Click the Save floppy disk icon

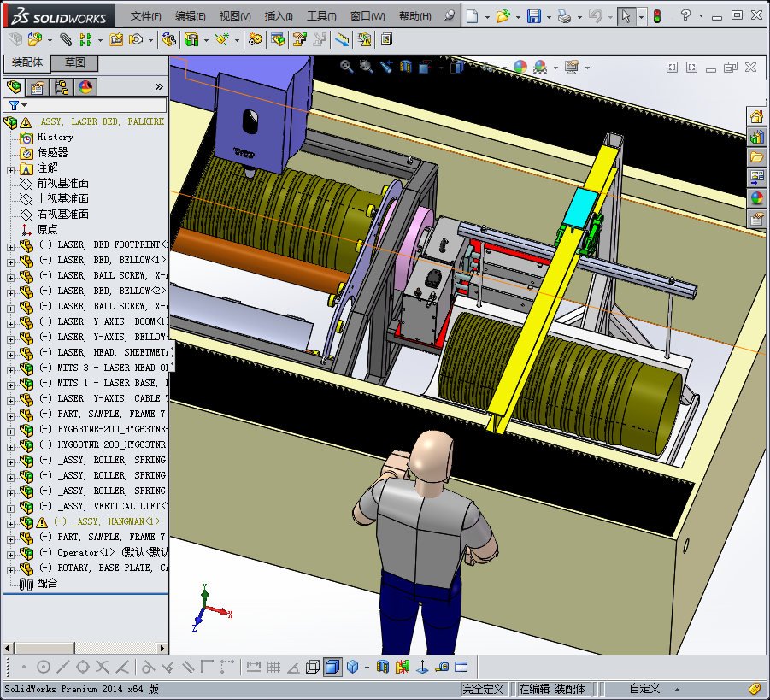533,16
